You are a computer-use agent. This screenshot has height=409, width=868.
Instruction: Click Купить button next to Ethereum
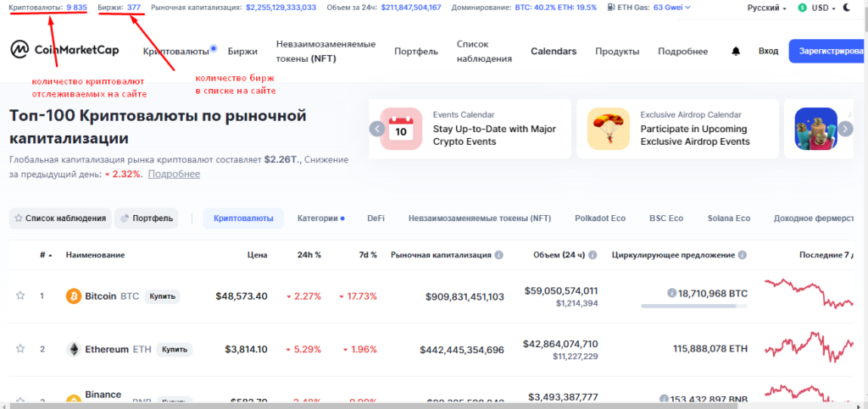point(175,350)
